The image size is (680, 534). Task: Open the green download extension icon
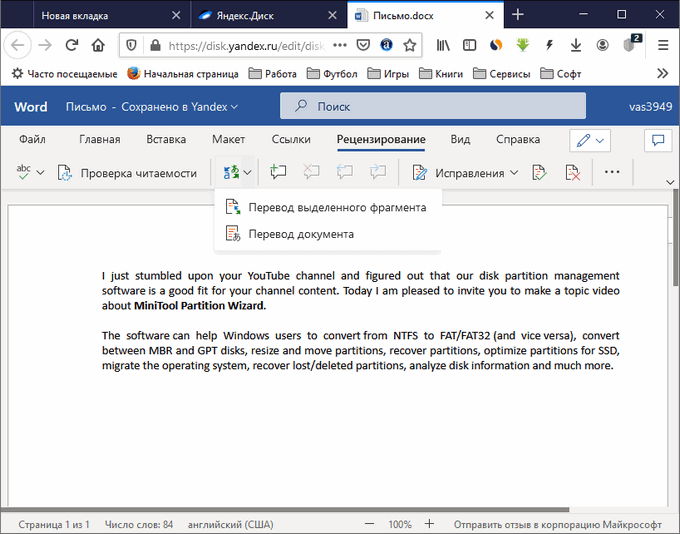(523, 45)
